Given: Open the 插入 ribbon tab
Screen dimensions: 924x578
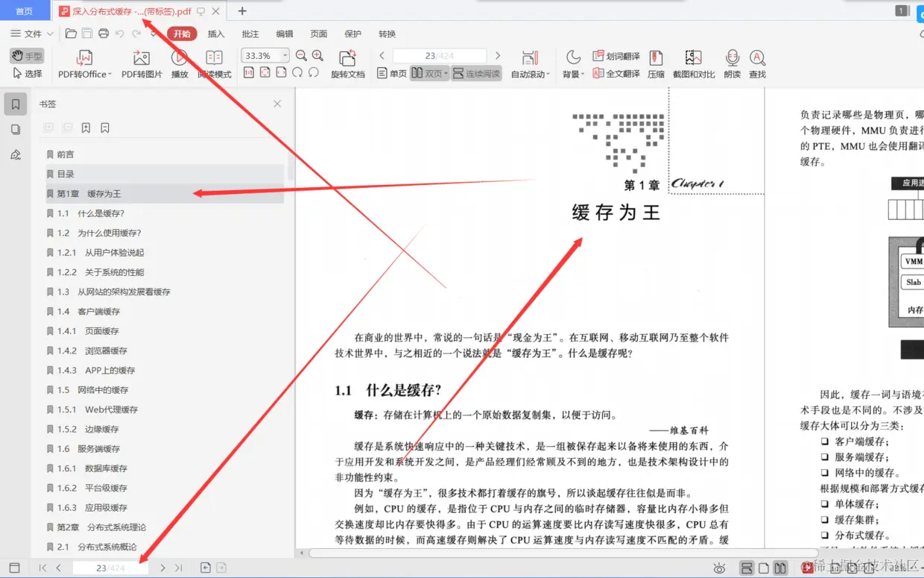Looking at the screenshot, I should tap(216, 34).
